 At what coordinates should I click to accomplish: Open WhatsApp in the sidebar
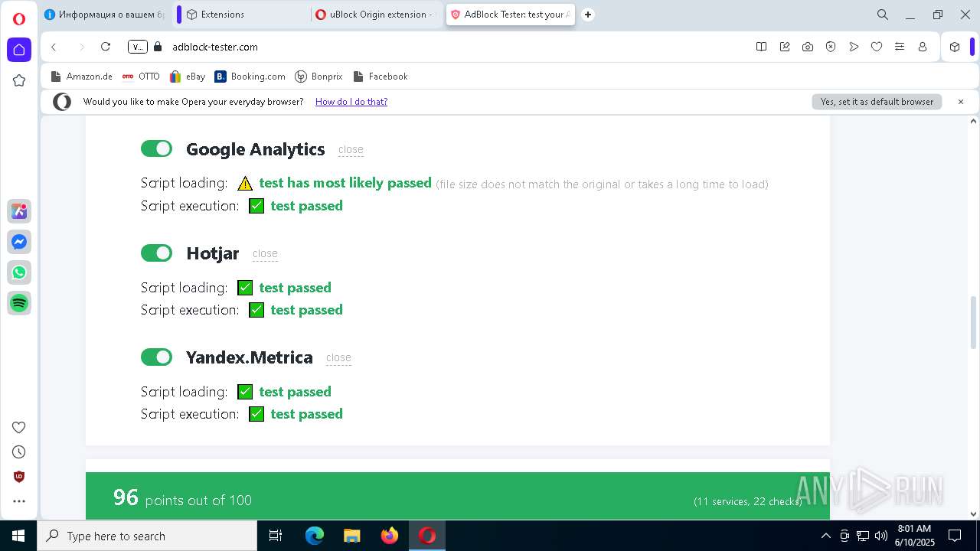pyautogui.click(x=19, y=272)
